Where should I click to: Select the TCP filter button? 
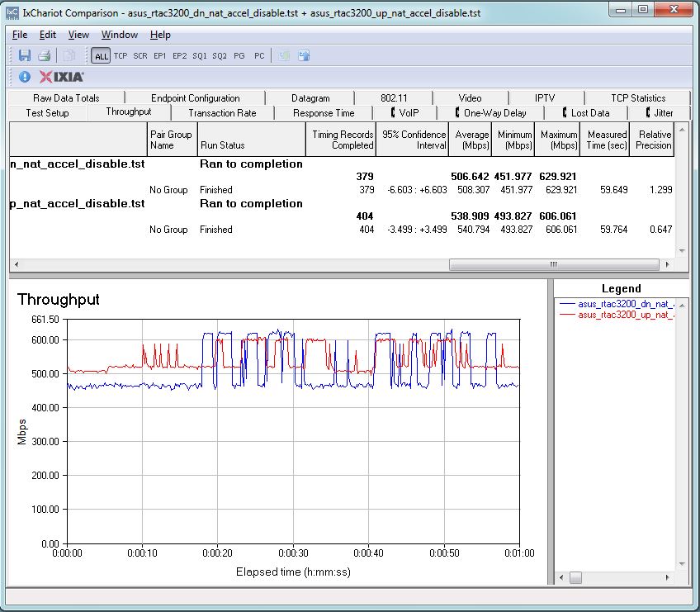pyautogui.click(x=121, y=56)
